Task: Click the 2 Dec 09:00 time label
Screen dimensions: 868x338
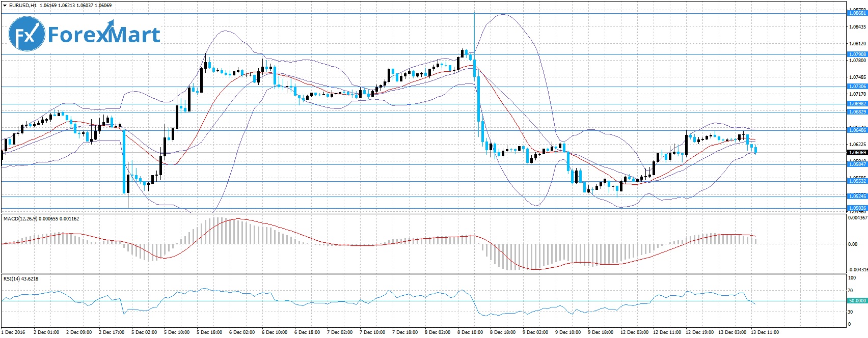Action: pos(79,332)
